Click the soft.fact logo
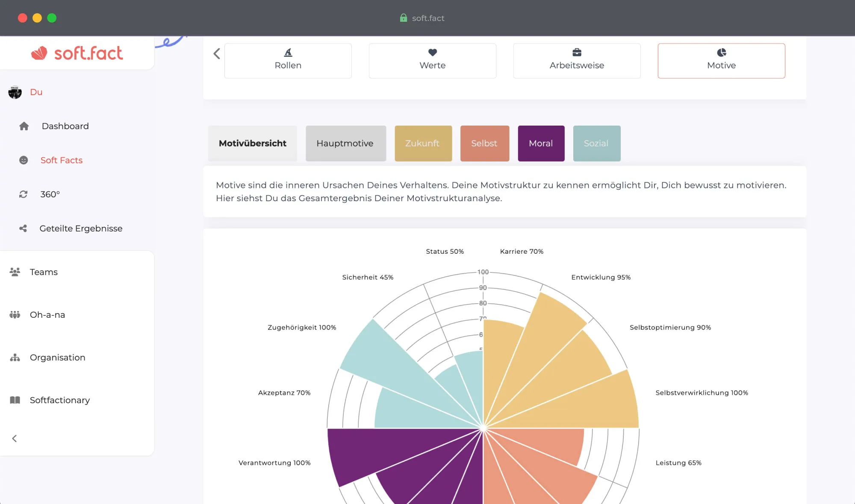This screenshot has width=855, height=504. coord(77,53)
